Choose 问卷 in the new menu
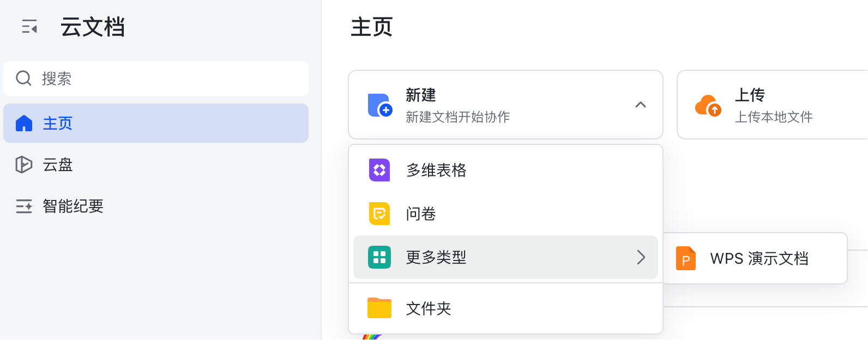The width and height of the screenshot is (868, 340). tap(421, 214)
